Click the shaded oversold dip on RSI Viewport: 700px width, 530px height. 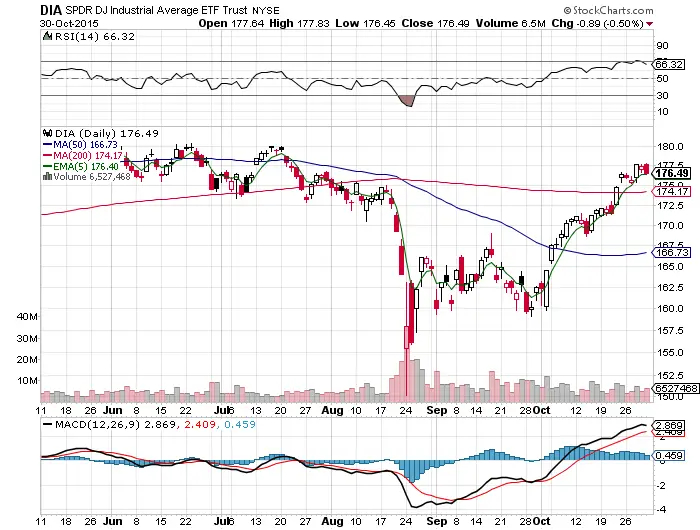coord(406,101)
